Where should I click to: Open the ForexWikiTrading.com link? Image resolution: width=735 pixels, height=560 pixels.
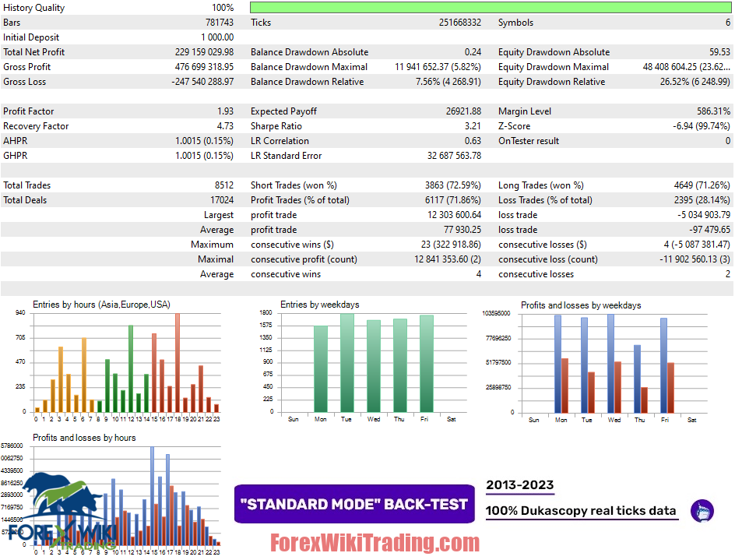pos(375,542)
